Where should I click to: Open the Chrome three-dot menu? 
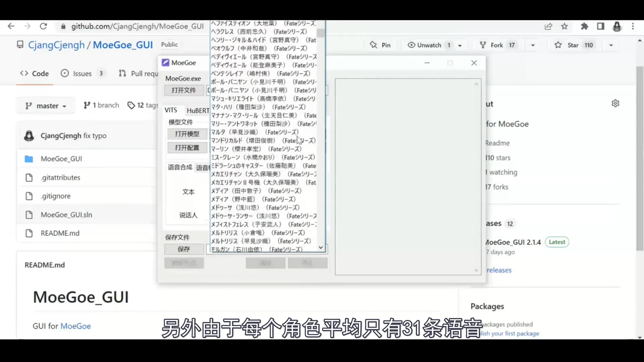coord(632,26)
